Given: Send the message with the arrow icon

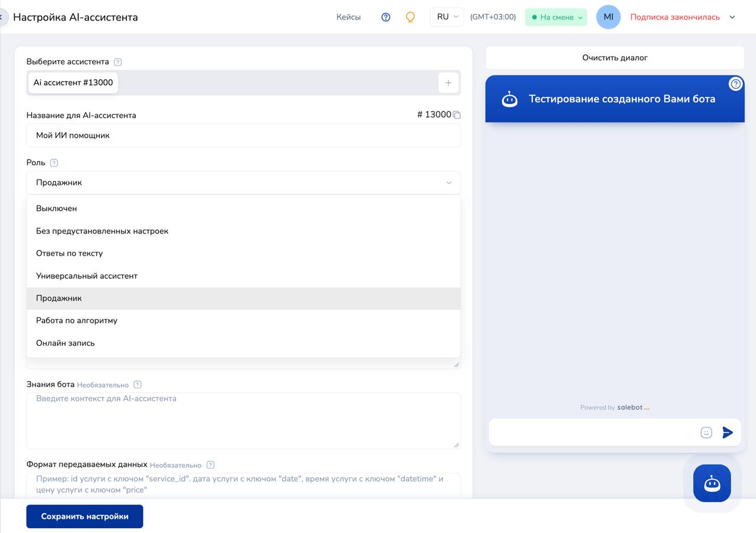Looking at the screenshot, I should pos(728,433).
